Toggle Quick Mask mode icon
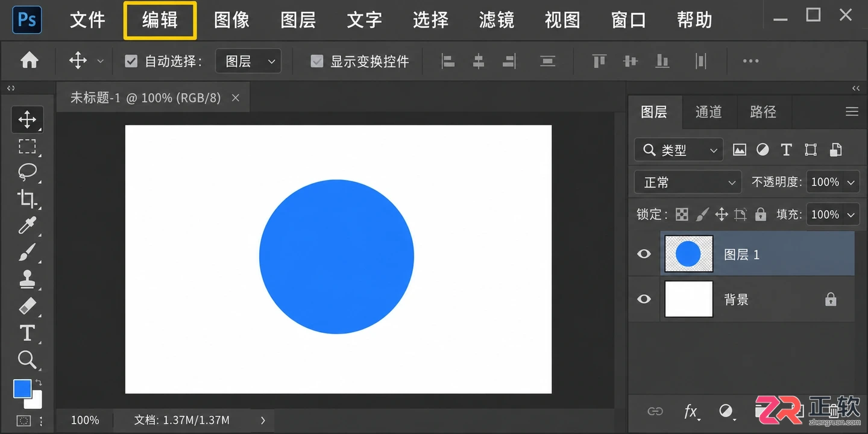The width and height of the screenshot is (868, 434). coord(24,420)
